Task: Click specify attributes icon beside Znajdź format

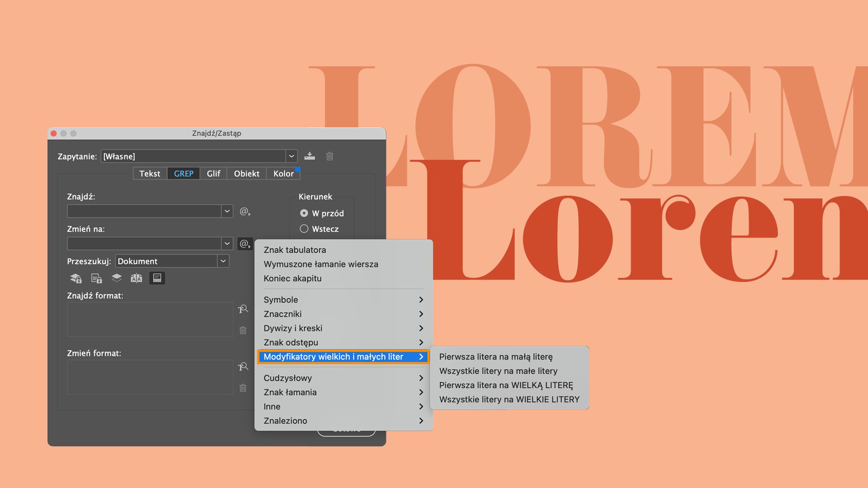Action: point(243,310)
